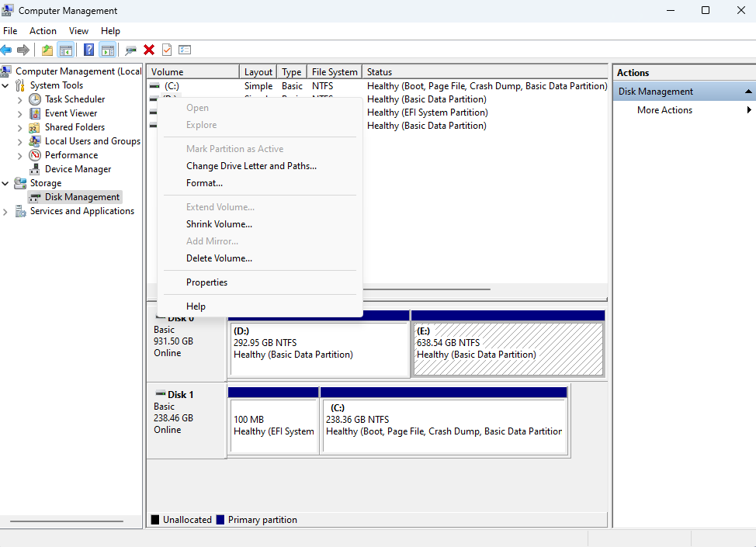
Task: Open the Properties toolbar icon with checkmark
Action: pos(166,50)
